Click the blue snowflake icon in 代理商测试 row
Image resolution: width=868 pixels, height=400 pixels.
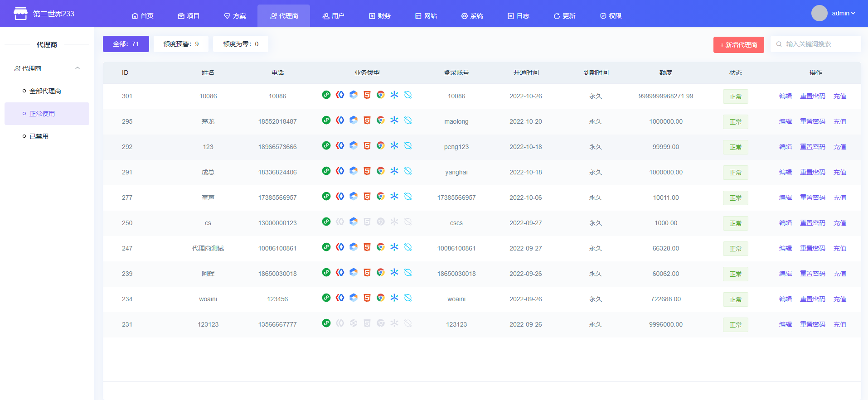(394, 247)
